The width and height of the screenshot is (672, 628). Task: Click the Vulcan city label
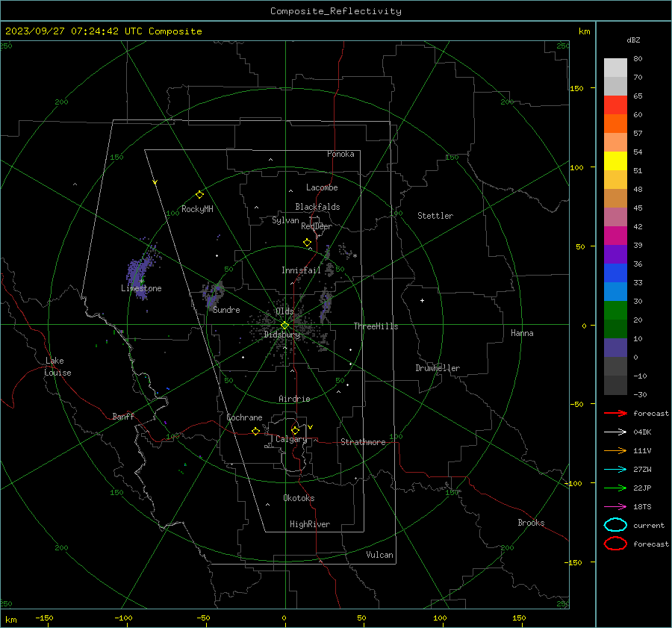[380, 555]
